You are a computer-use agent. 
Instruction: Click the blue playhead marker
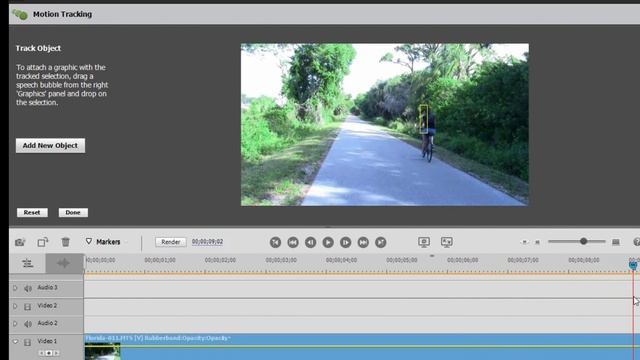(633, 265)
